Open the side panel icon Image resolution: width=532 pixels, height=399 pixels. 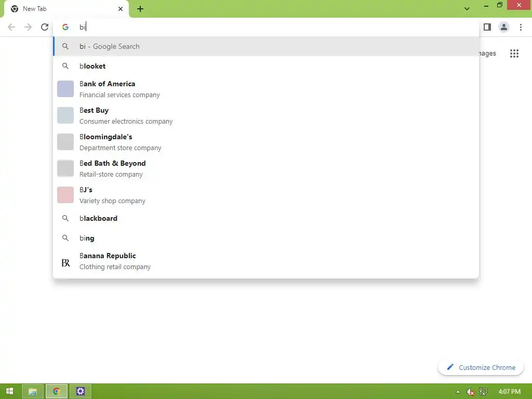click(487, 27)
